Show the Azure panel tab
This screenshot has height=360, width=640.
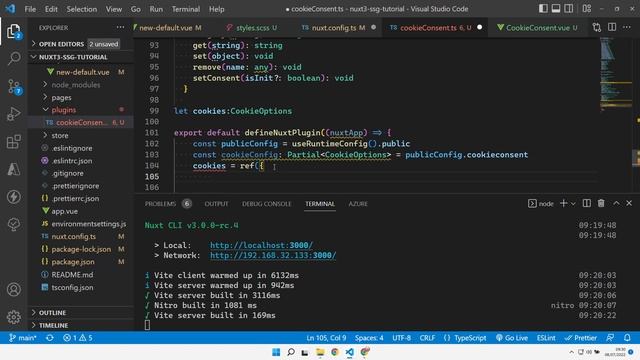tap(358, 204)
